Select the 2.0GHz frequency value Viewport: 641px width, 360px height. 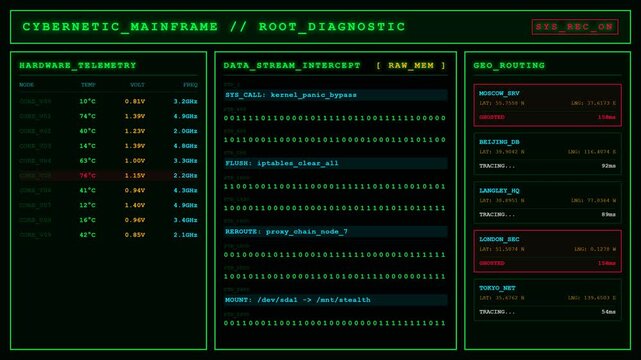tap(185, 131)
